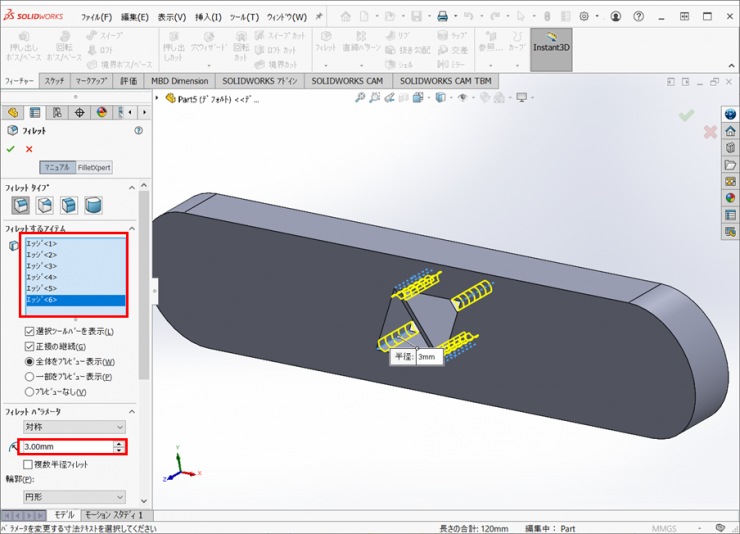
Task: Toggle 選択ツールバーを表示 checkbox
Action: [x=30, y=331]
